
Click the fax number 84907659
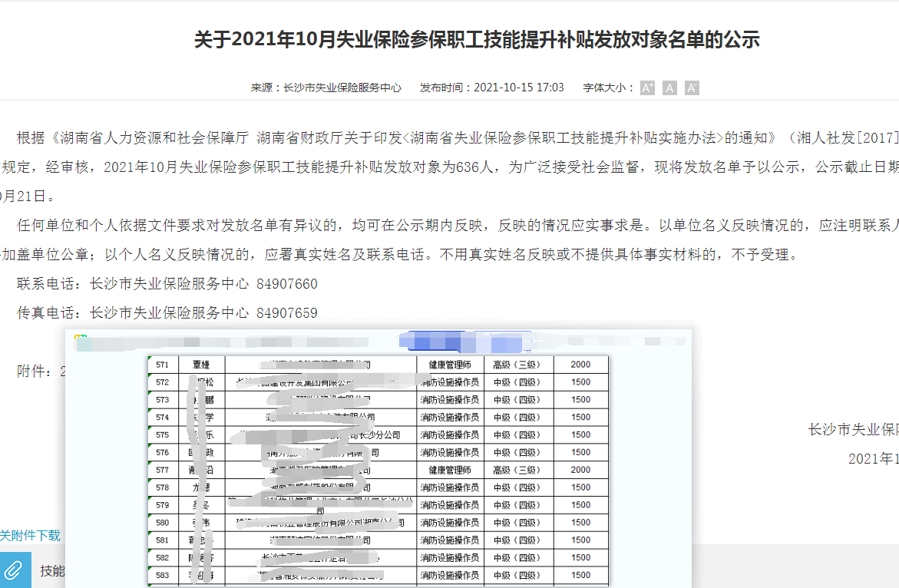point(287,313)
